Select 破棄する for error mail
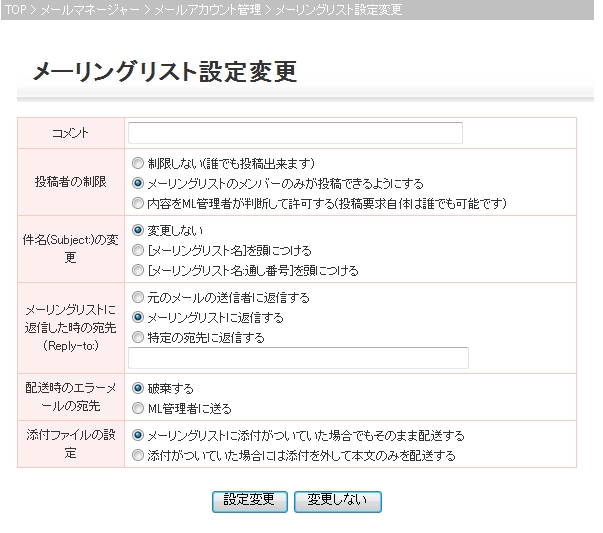This screenshot has width=603, height=533. 138,388
